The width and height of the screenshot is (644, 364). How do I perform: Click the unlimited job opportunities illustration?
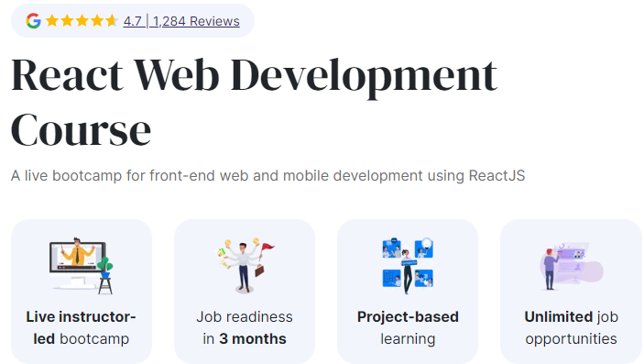coord(571,266)
